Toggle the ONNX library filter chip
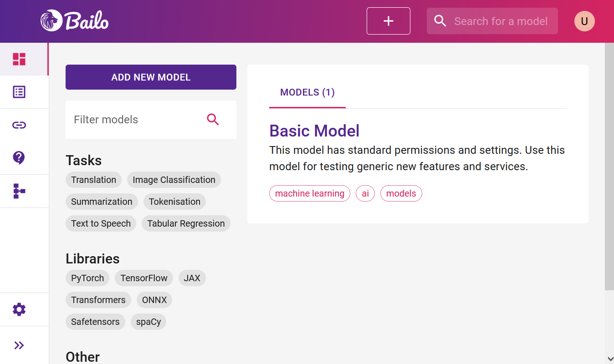This screenshot has height=364, width=614. [154, 300]
